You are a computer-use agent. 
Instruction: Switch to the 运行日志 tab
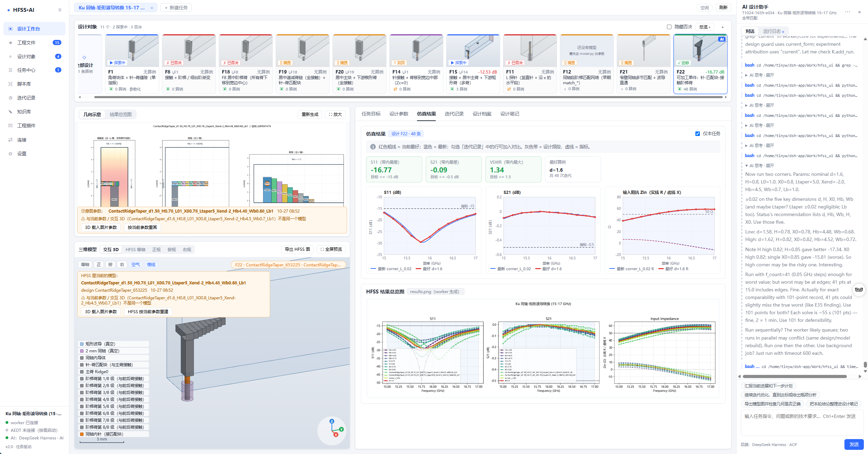click(773, 32)
